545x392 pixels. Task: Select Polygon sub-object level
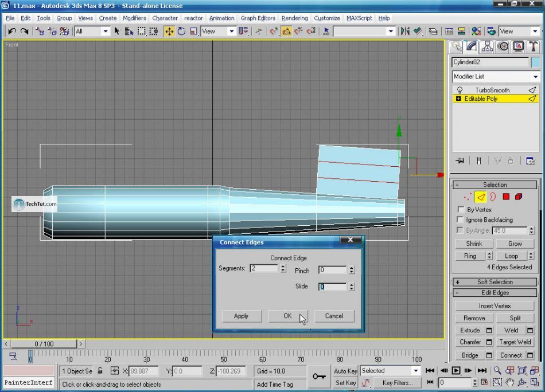point(506,197)
